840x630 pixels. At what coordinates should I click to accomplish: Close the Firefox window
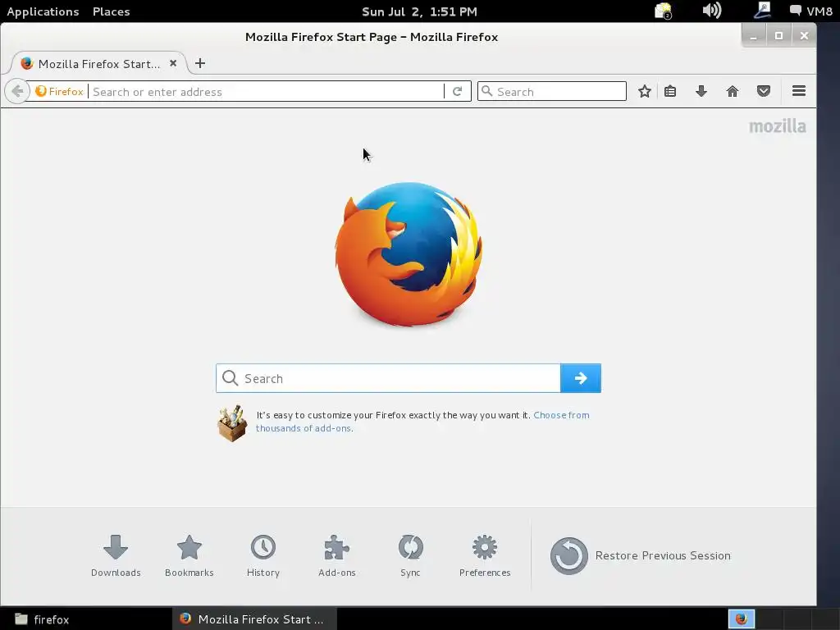tap(804, 36)
